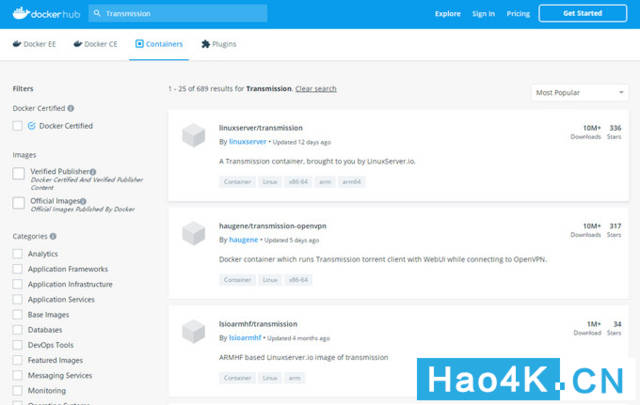The height and width of the screenshot is (405, 640).
Task: Switch to the Plugins tab
Action: (219, 44)
